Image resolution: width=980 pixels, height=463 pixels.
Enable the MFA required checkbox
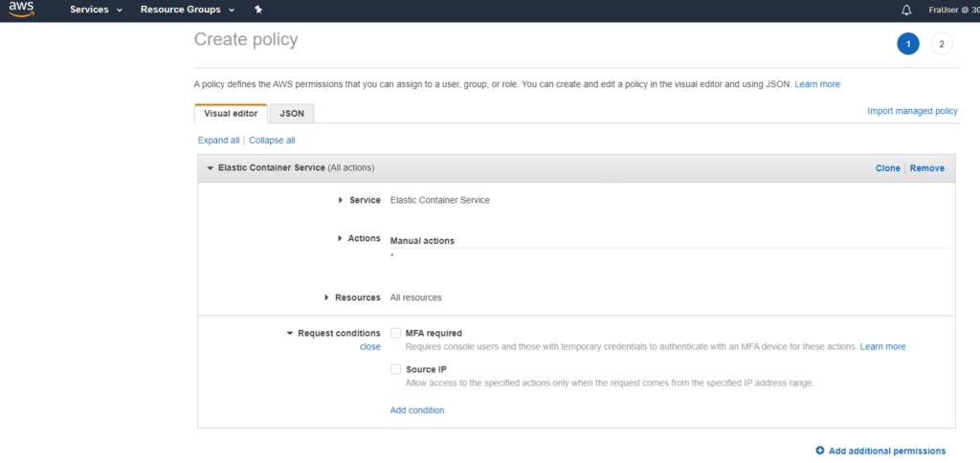pos(396,333)
